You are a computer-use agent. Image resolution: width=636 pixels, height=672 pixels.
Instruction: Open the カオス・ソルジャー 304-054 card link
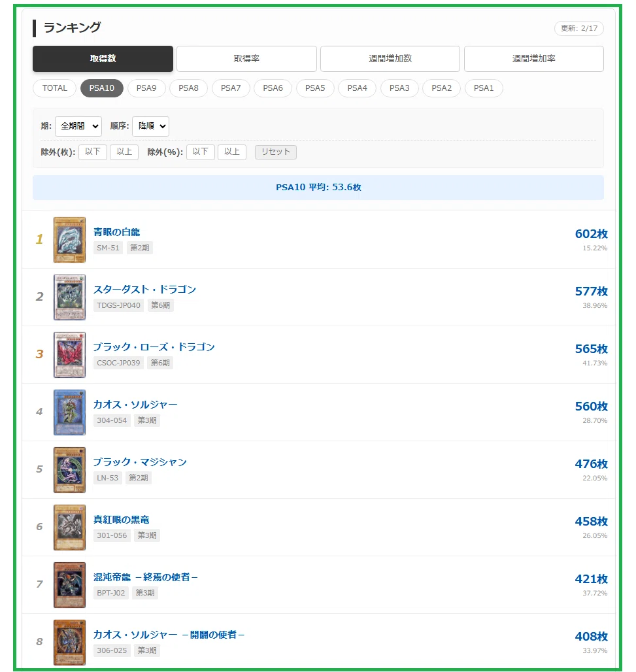pyautogui.click(x=135, y=404)
